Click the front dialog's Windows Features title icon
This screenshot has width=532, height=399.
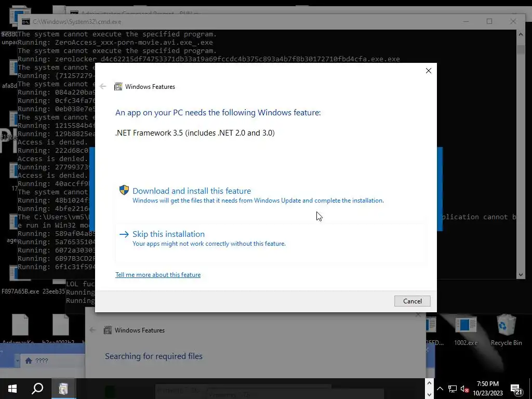[x=118, y=87]
